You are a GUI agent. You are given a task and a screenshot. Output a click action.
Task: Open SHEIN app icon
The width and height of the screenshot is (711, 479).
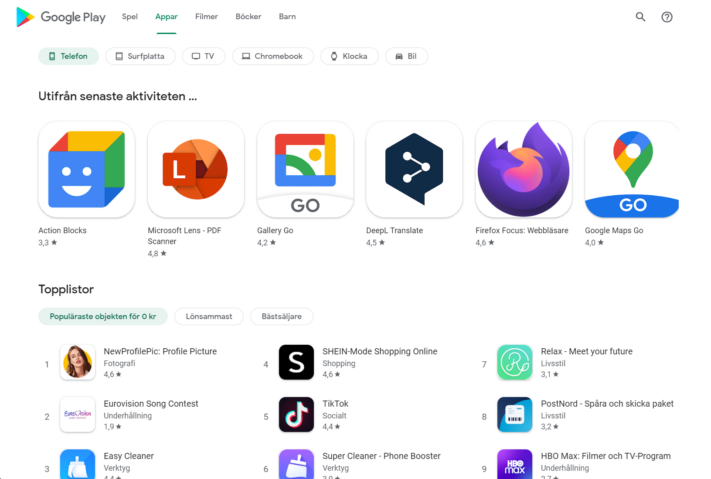pos(296,362)
